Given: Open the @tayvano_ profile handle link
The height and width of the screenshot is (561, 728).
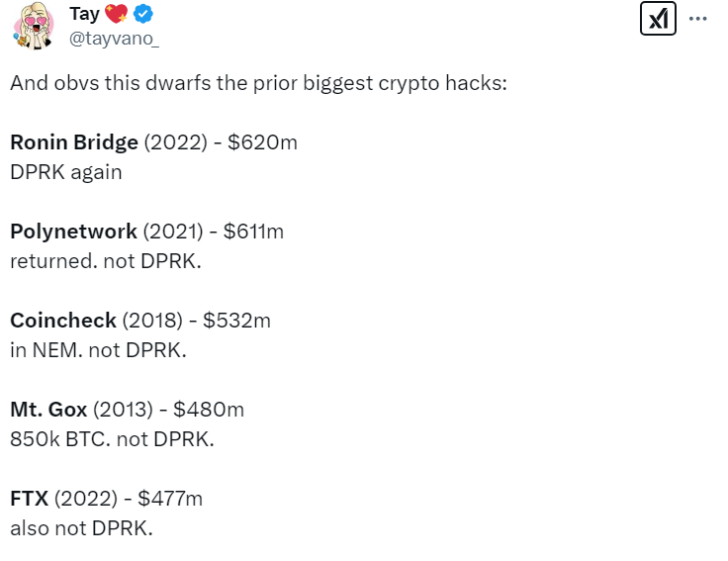Looking at the screenshot, I should point(114,39).
